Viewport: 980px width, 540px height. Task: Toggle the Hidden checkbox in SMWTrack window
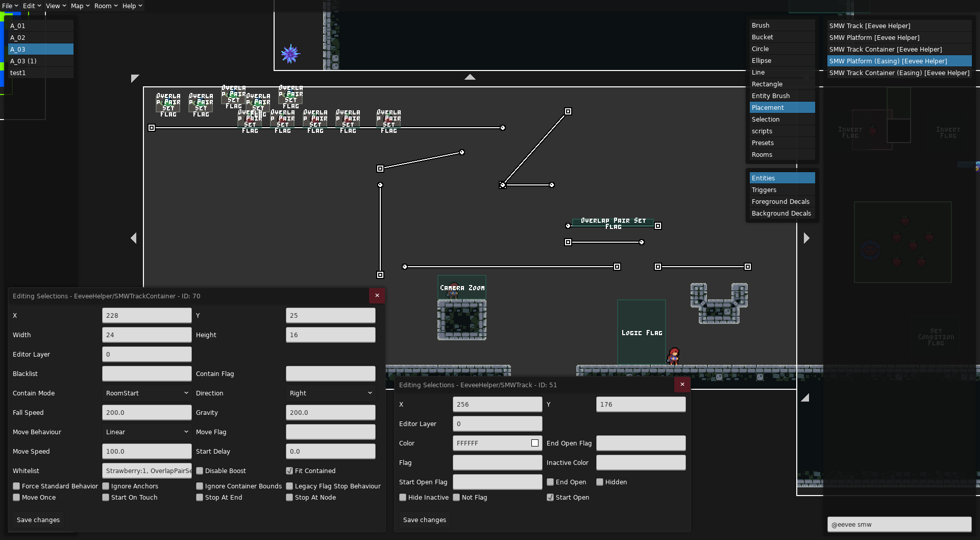[600, 482]
